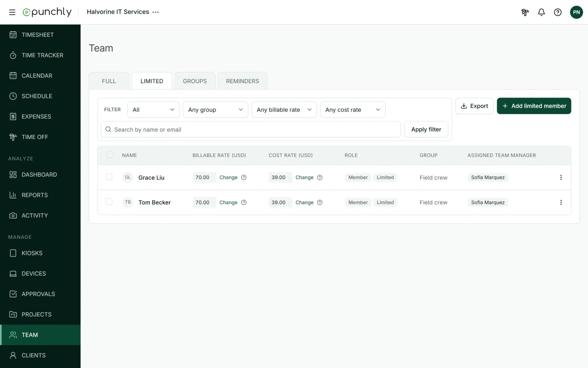Click the Punchly logo
588x368 pixels.
[x=47, y=12]
